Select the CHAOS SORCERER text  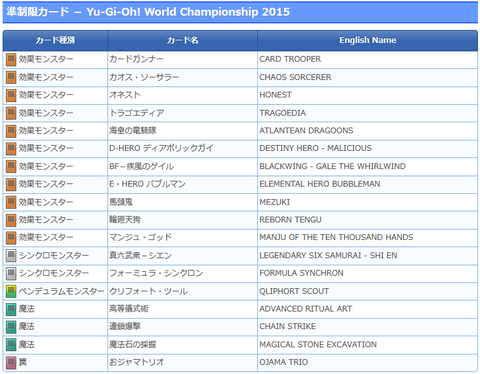(295, 77)
